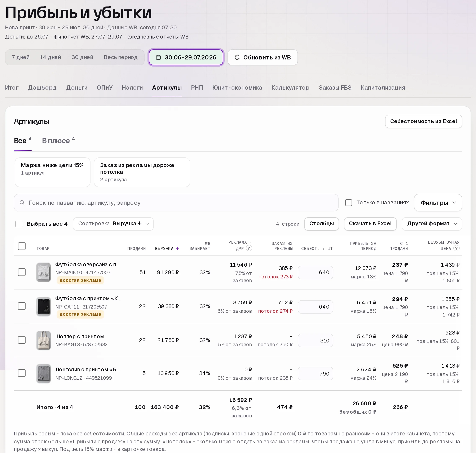Click sort arrow icon in Выручка column header
Screen dimensions: 476x453
coord(178,248)
